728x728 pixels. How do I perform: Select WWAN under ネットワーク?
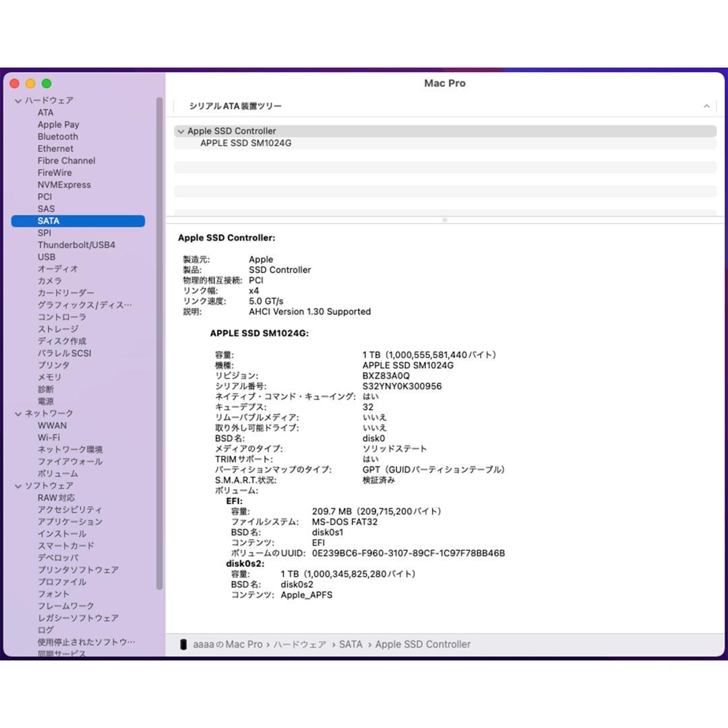coord(52,426)
